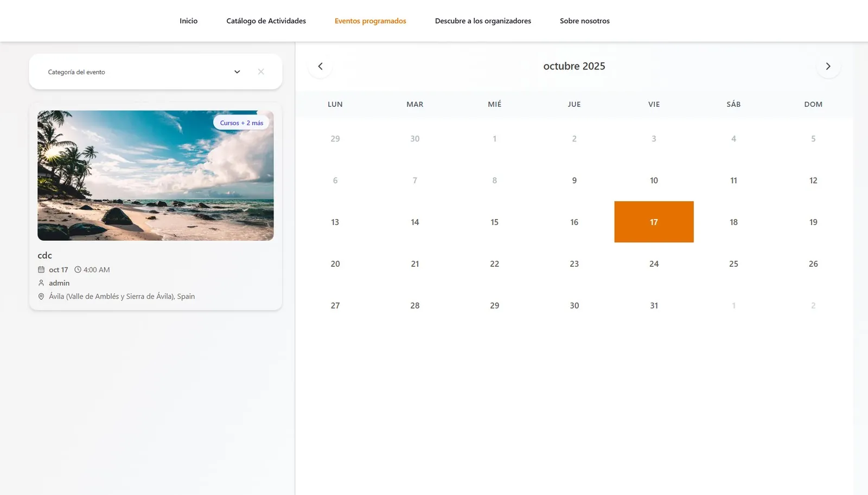
Task: Click the Categoría del evento field label
Action: (76, 72)
